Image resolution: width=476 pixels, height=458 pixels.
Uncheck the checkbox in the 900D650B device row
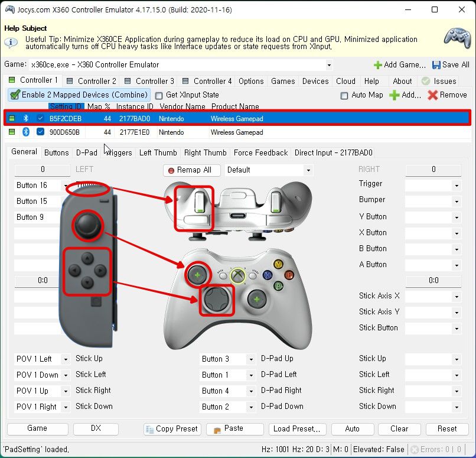click(x=40, y=132)
